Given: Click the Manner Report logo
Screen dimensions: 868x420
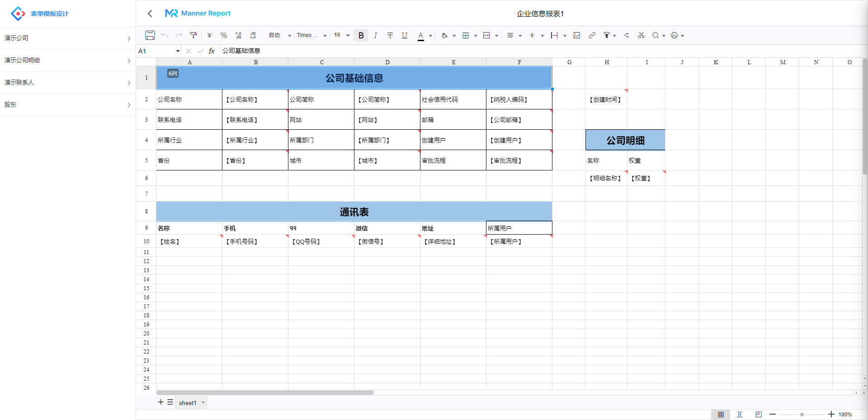Looking at the screenshot, I should pyautogui.click(x=198, y=14).
